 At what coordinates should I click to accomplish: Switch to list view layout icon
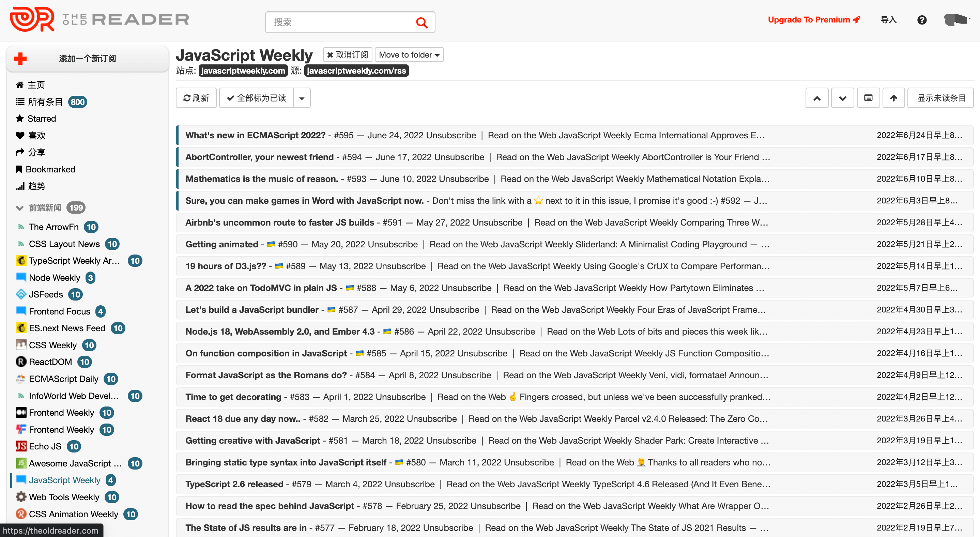coord(868,98)
